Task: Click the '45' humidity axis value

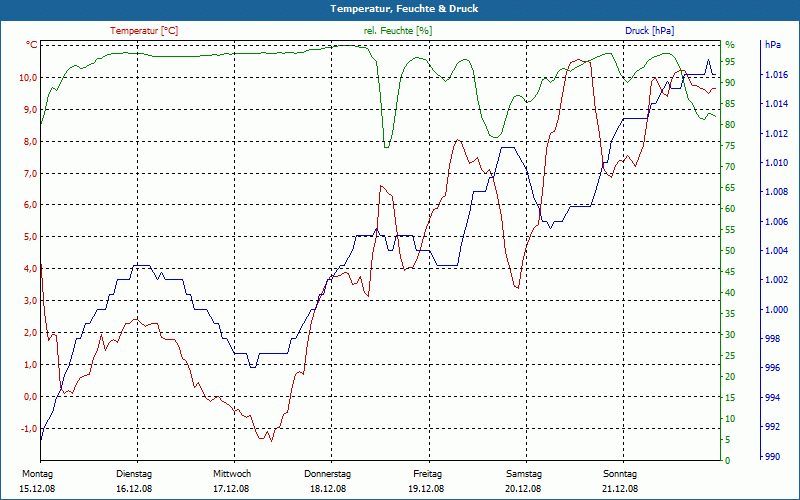Action: pos(730,272)
